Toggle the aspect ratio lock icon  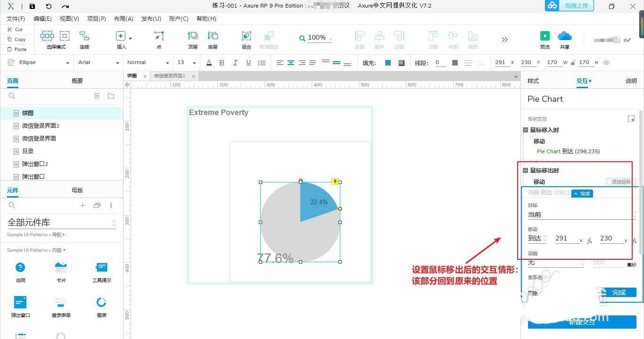point(572,62)
